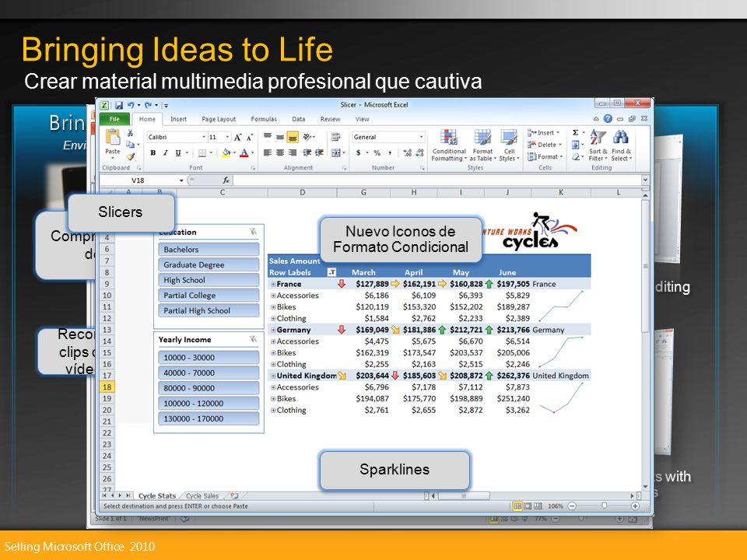The height and width of the screenshot is (560, 747).
Task: Click the Excel Help question mark icon
Action: [608, 118]
